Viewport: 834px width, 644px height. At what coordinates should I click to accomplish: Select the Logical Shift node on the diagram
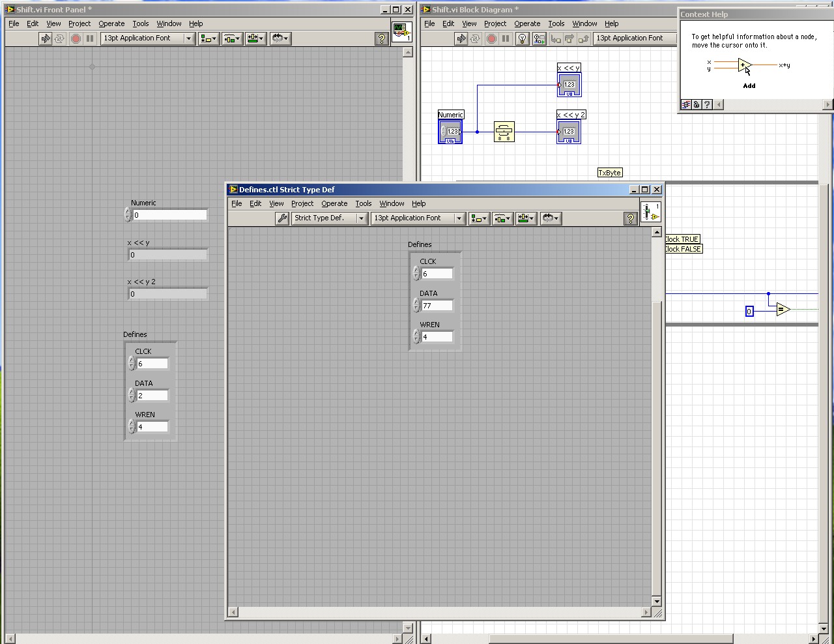[x=504, y=132]
